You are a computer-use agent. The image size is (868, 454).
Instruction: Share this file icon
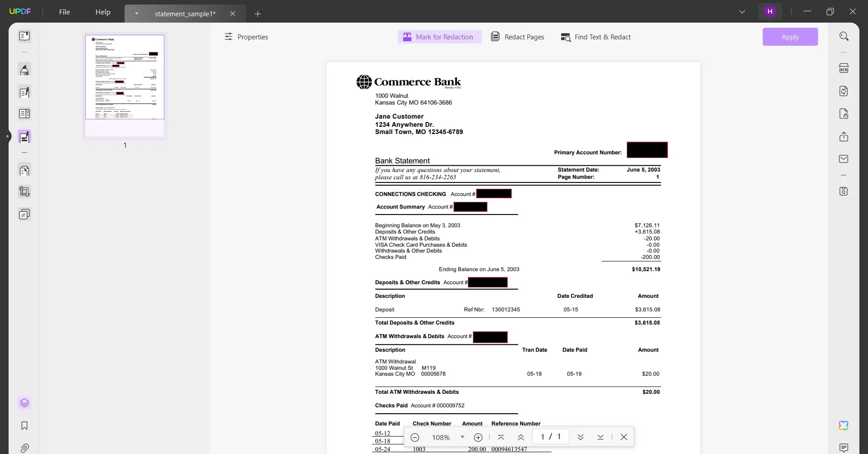[844, 136]
